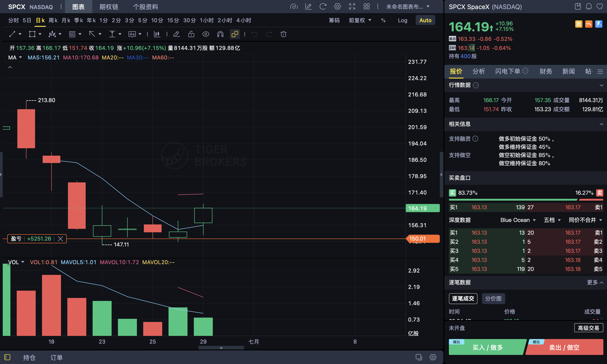The width and height of the screenshot is (607, 364).
Task: Close the 盈亏 +5251.26 position label
Action: 60,239
